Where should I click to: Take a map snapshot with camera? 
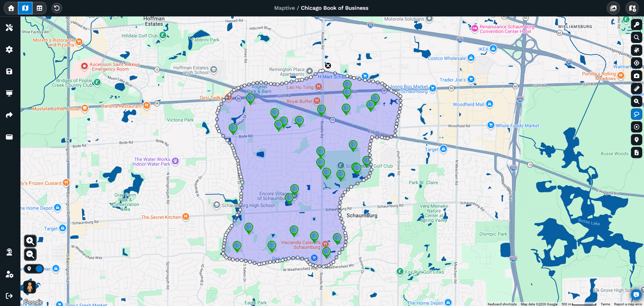637,76
